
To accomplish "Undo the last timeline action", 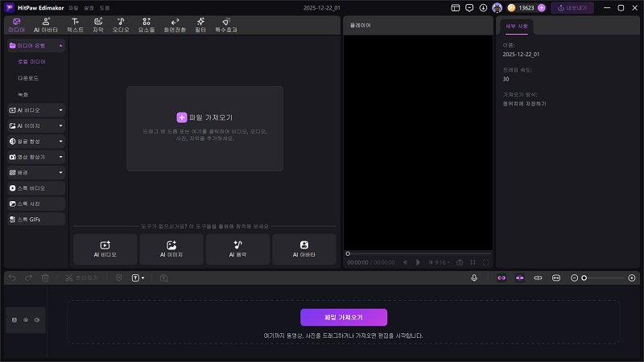I will point(12,278).
